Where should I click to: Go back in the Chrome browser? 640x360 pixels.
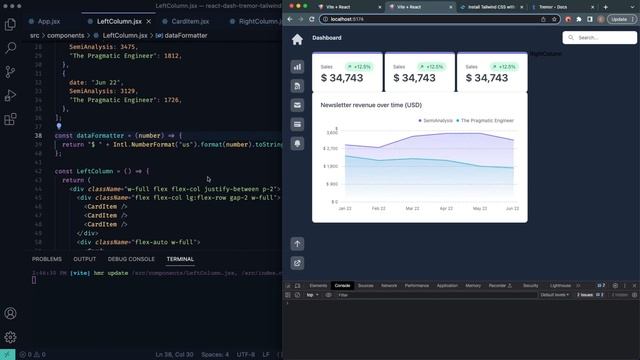(x=290, y=19)
